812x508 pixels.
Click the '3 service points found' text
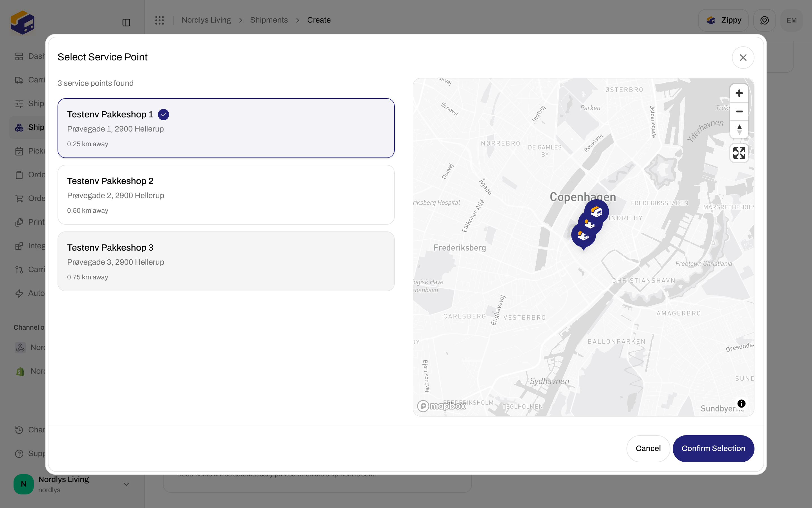coord(95,83)
